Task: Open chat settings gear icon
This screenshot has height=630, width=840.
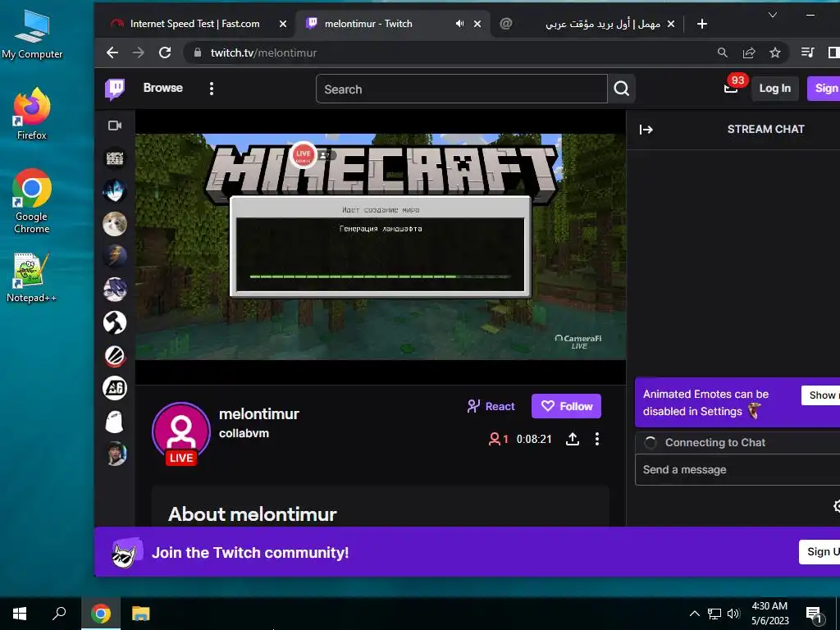Action: click(x=837, y=505)
